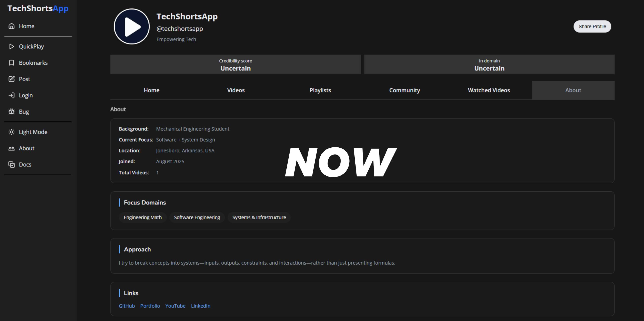Image resolution: width=644 pixels, height=321 pixels.
Task: Go to the Watched Videos tab
Action: tap(488, 90)
